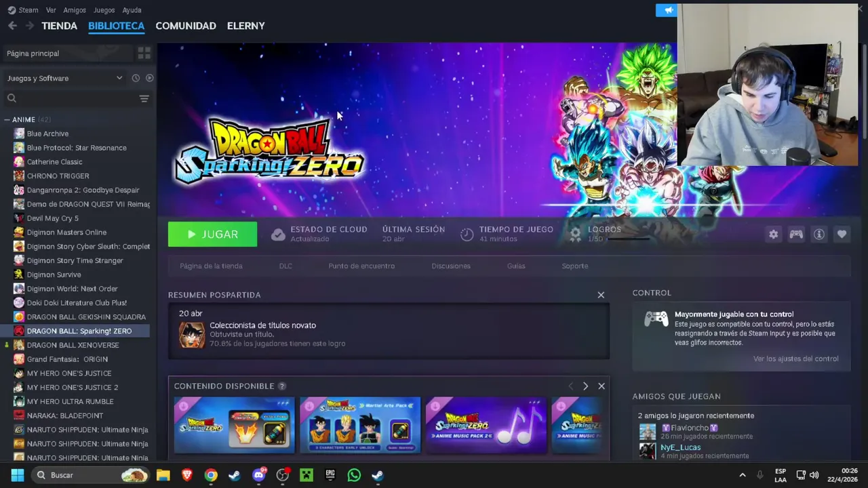Screen dimensions: 868x488
Task: Open the Soporte tab
Action: click(575, 266)
